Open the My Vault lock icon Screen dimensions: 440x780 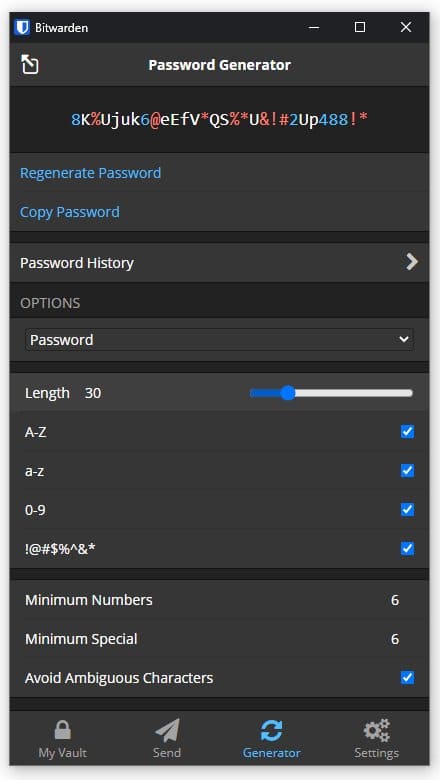click(x=63, y=730)
